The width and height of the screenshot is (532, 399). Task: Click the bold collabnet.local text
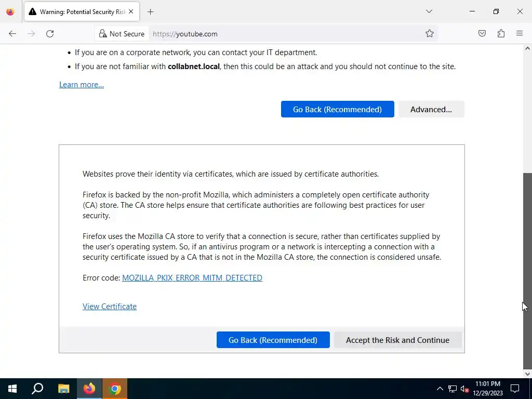click(194, 66)
